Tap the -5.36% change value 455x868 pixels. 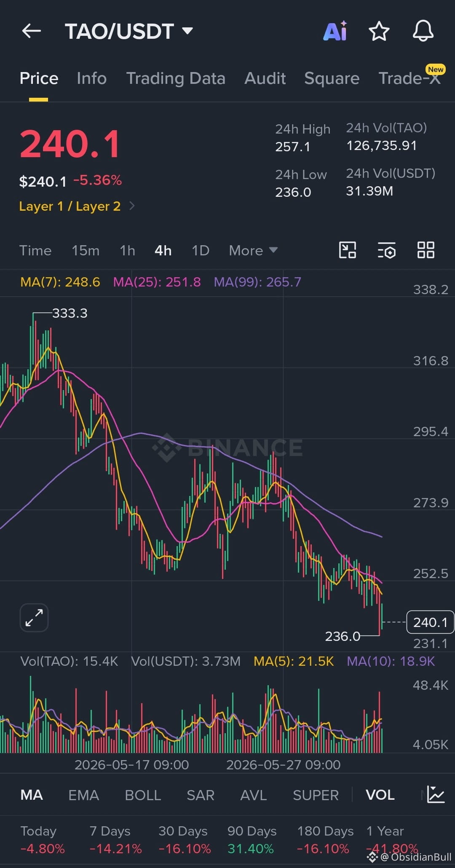[97, 180]
